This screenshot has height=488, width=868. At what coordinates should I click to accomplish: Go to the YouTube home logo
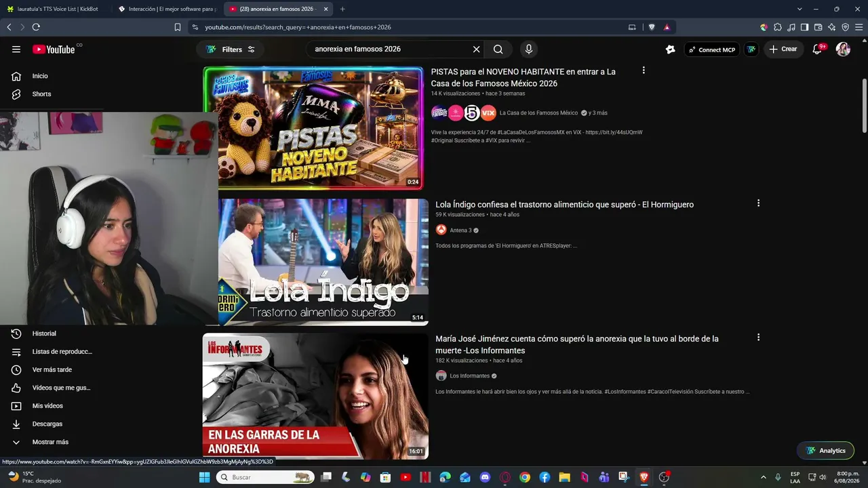[x=54, y=49]
